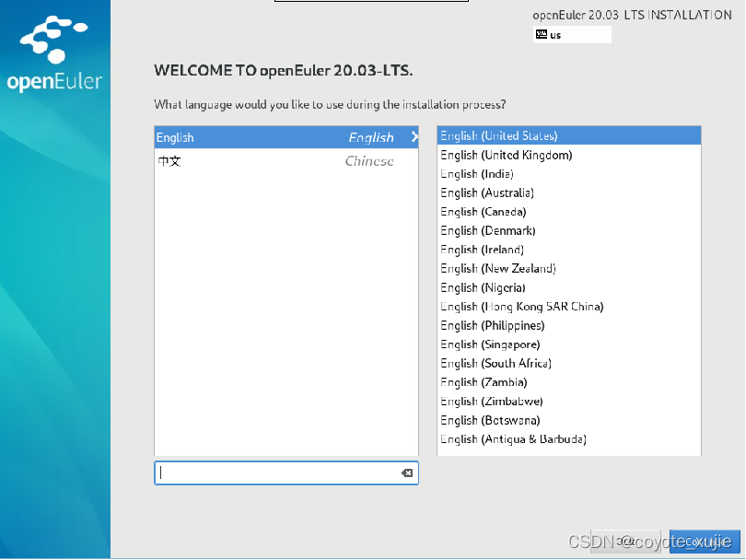Choose English (Hong Kong SAR China)
The height and width of the screenshot is (560, 746).
(x=569, y=307)
